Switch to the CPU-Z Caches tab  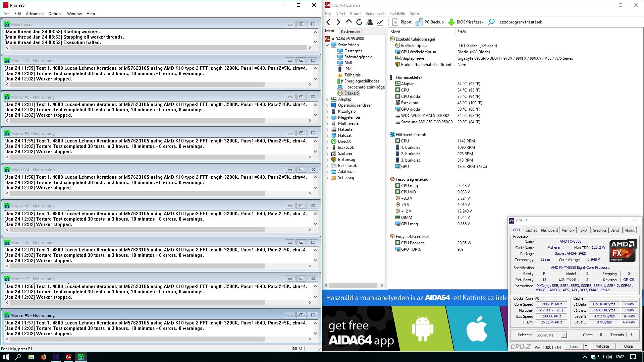pos(531,230)
